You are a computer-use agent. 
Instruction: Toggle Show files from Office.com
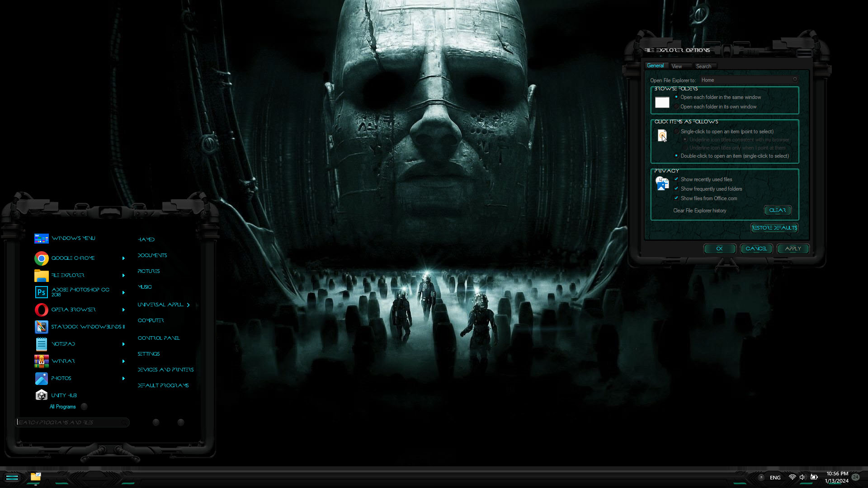[676, 198]
